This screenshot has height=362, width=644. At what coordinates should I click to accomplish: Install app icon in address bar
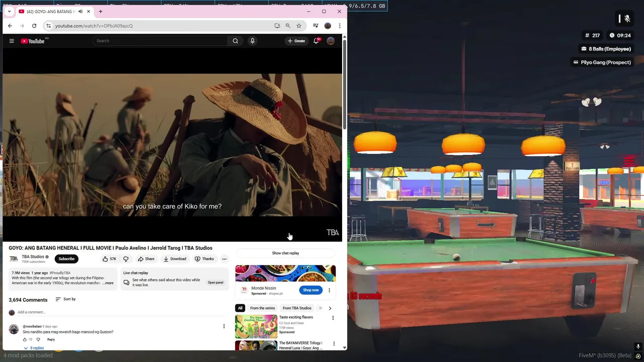pos(277,26)
